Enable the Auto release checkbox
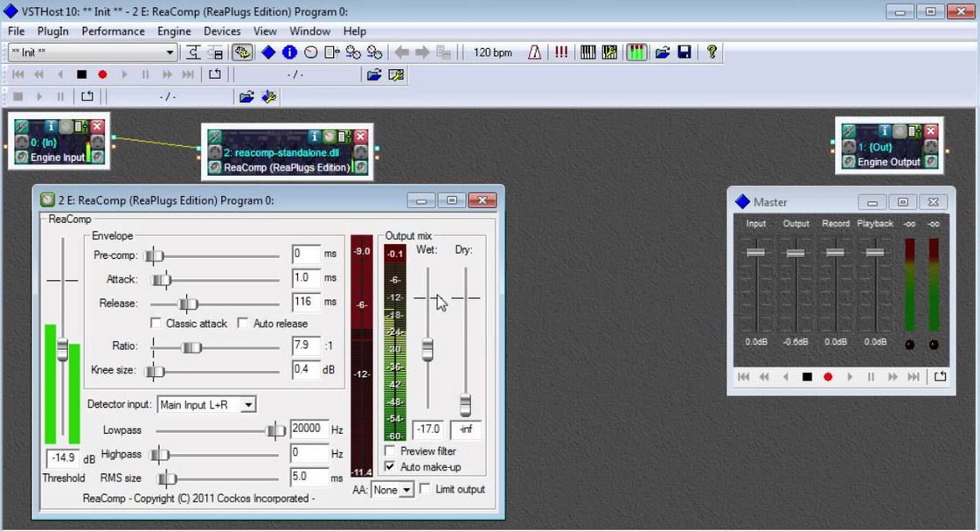The height and width of the screenshot is (531, 980). click(242, 324)
